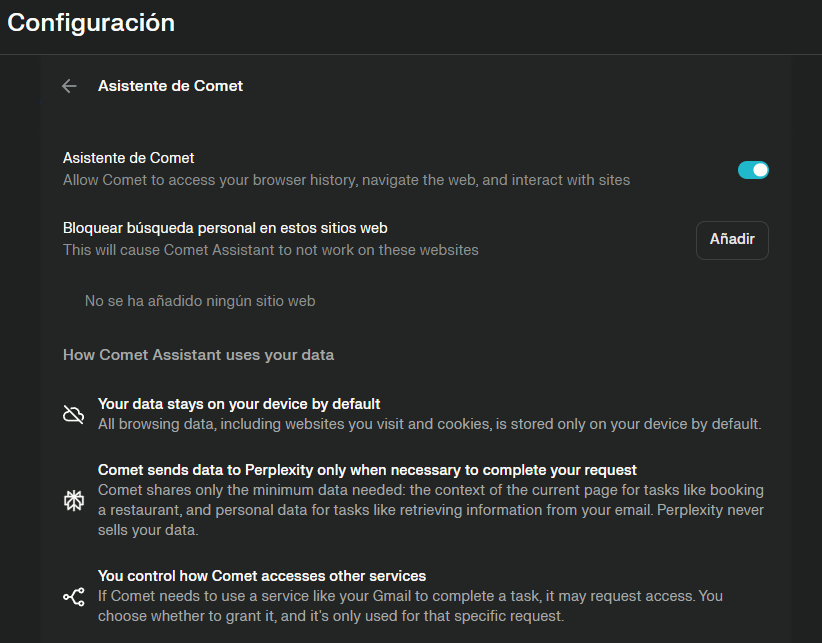
Task: Turn off Comet's browser history access switch
Action: click(753, 170)
